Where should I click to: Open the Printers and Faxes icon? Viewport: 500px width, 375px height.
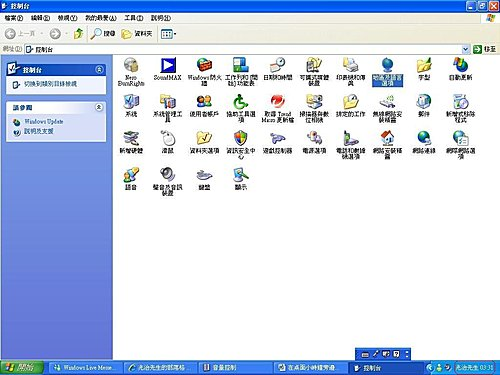[x=351, y=71]
